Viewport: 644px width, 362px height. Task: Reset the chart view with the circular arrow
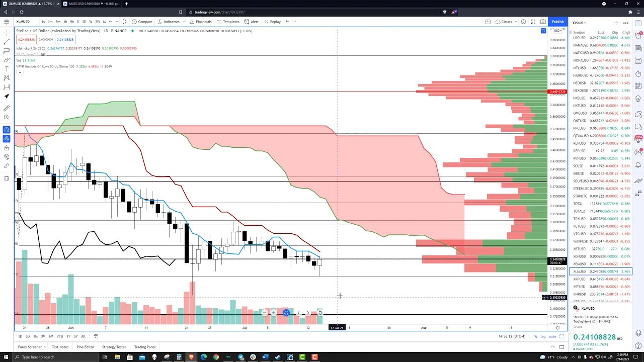(320, 313)
